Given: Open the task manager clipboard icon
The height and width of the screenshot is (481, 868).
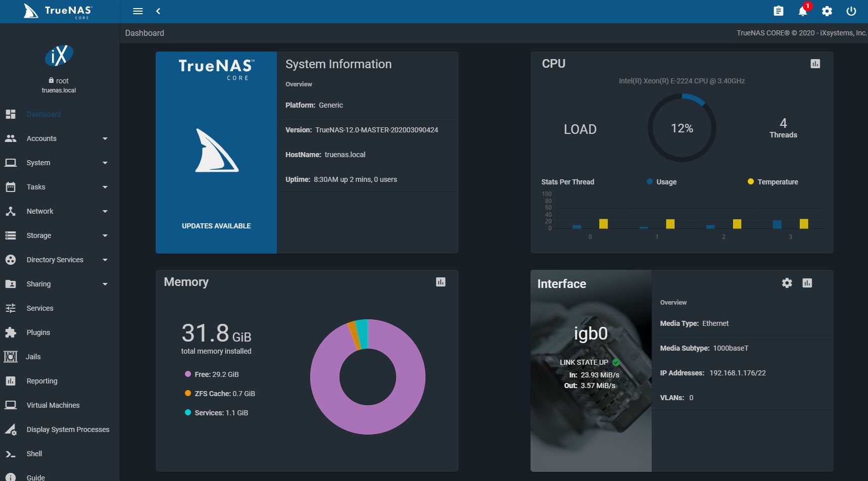Looking at the screenshot, I should pyautogui.click(x=779, y=11).
